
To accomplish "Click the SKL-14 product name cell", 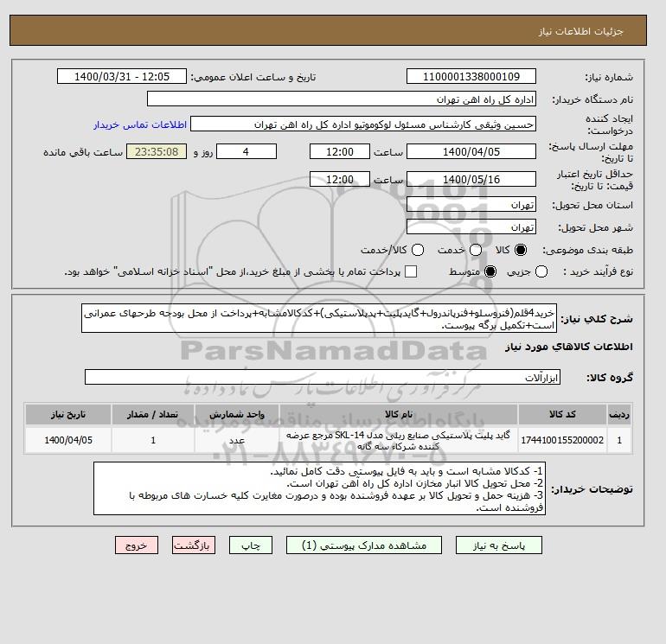I will 399,440.
